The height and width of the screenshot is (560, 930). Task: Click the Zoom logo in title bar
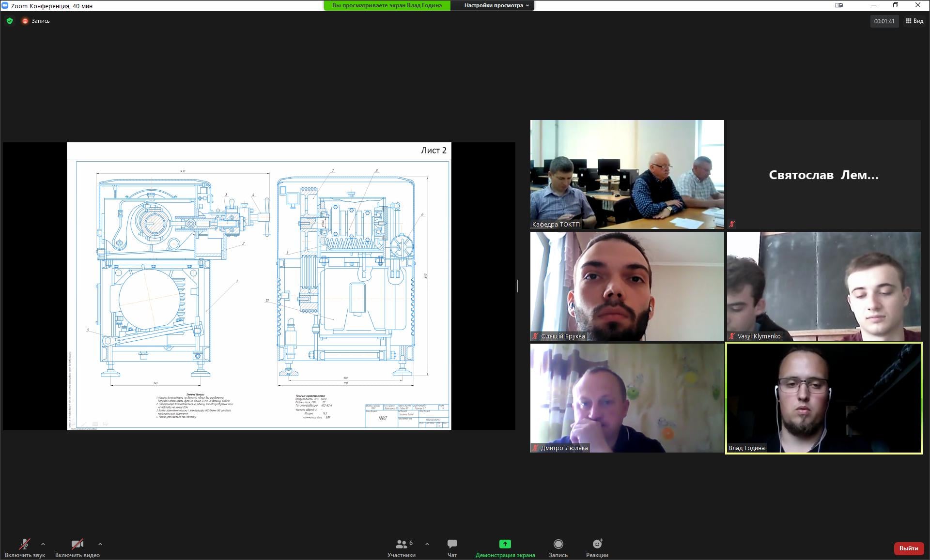(x=5, y=5)
